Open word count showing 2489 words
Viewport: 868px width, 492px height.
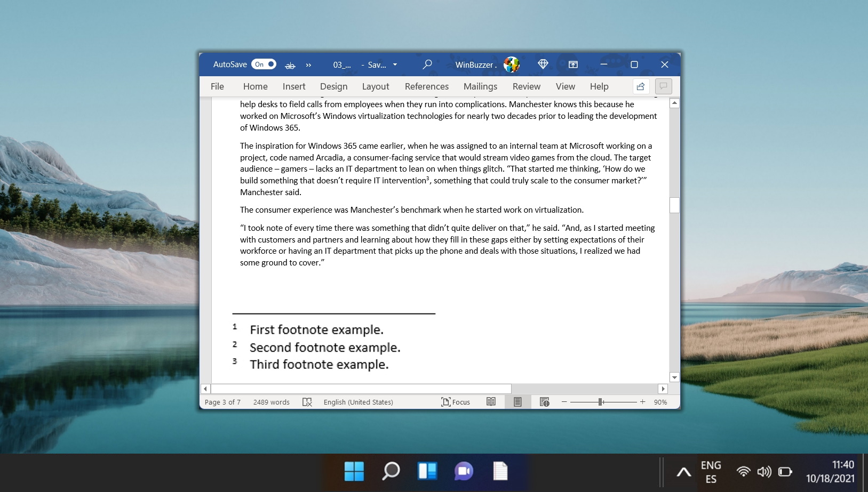point(272,402)
